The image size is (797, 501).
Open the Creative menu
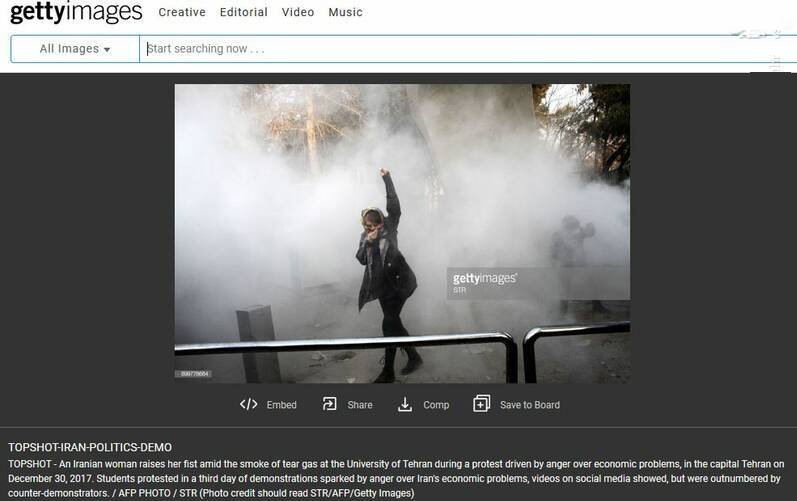(x=182, y=13)
